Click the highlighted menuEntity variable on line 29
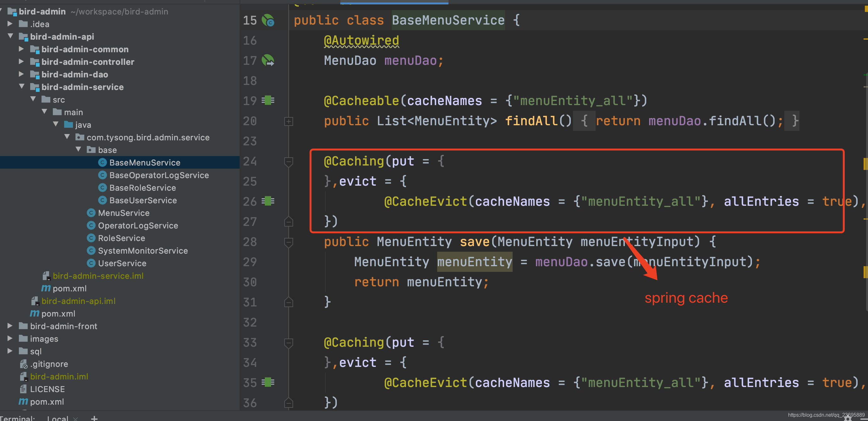Screen dimensions: 868x421 [475, 262]
